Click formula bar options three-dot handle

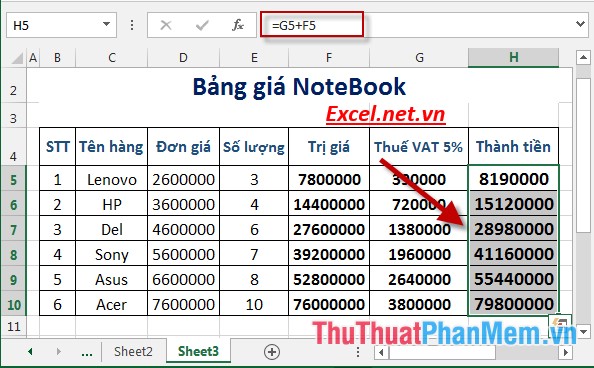tap(132, 25)
